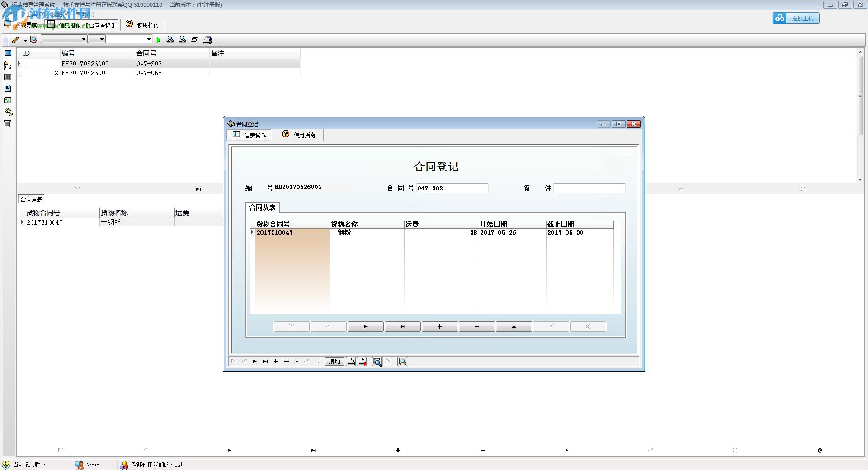Switch to the 合同从表 tab
Viewport: 868px width, 470px height.
point(264,208)
